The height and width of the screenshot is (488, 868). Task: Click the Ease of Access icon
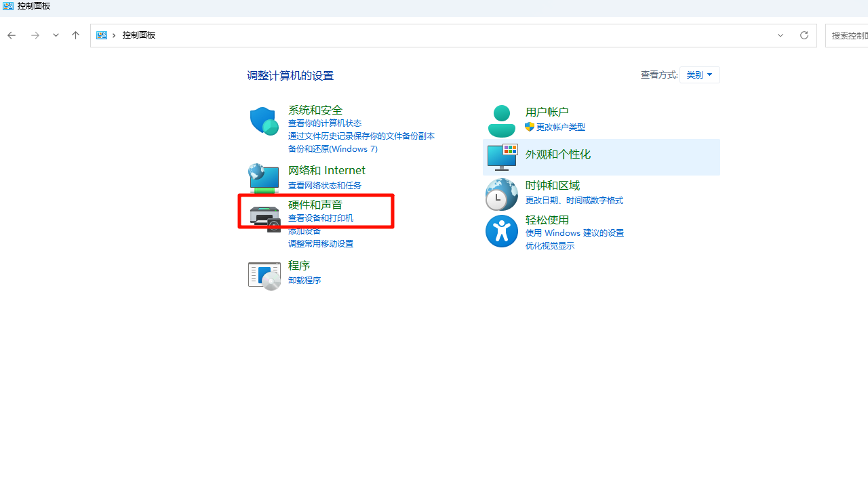coord(502,231)
